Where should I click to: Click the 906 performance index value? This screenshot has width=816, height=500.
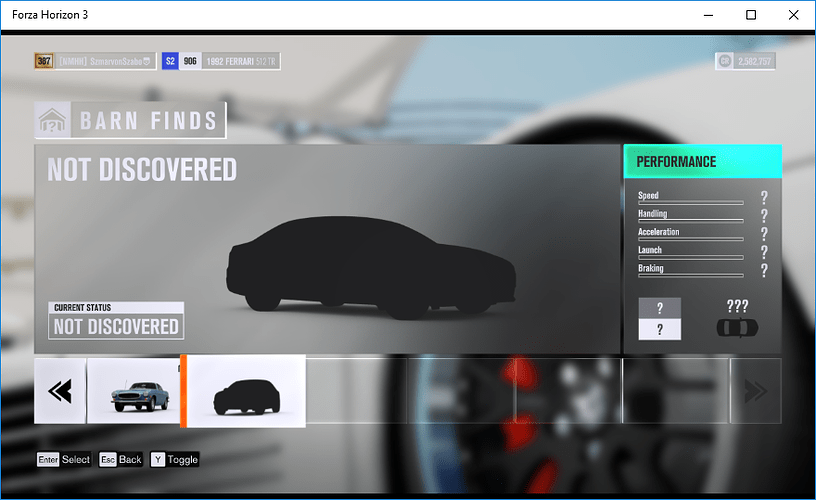click(190, 61)
